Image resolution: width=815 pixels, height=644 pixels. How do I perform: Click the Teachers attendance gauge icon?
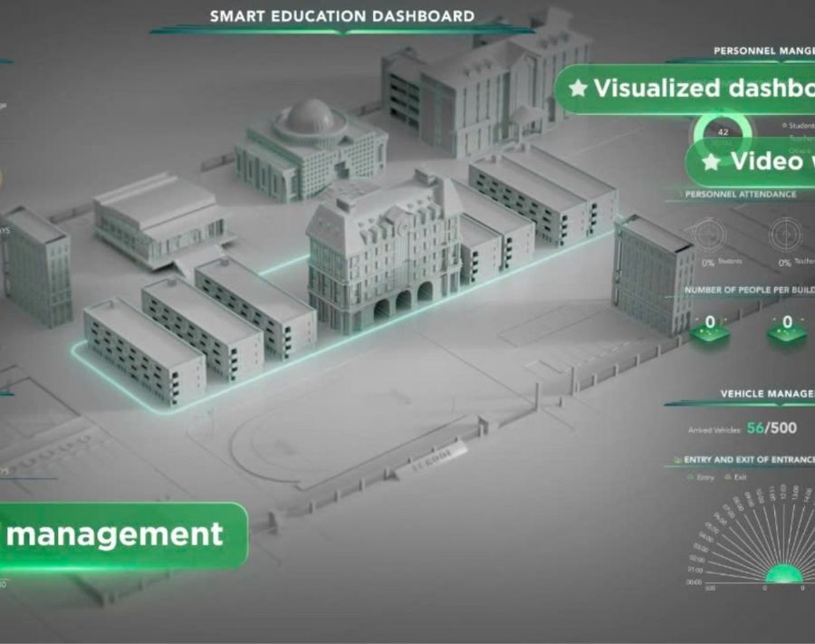pos(786,235)
